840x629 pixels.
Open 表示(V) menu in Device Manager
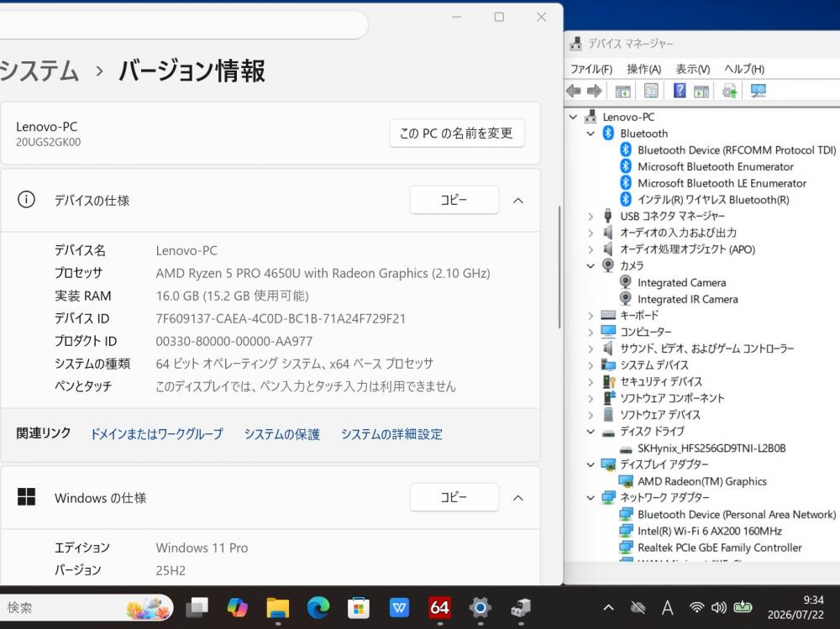[693, 69]
